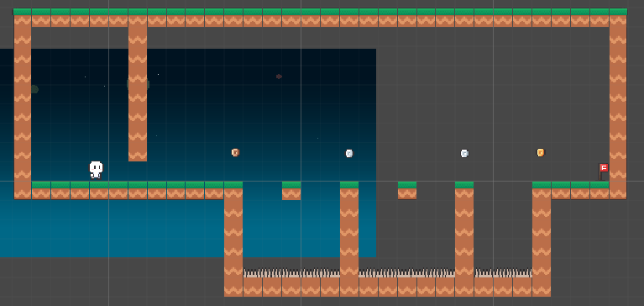Select the second small floating grass block

click(407, 191)
